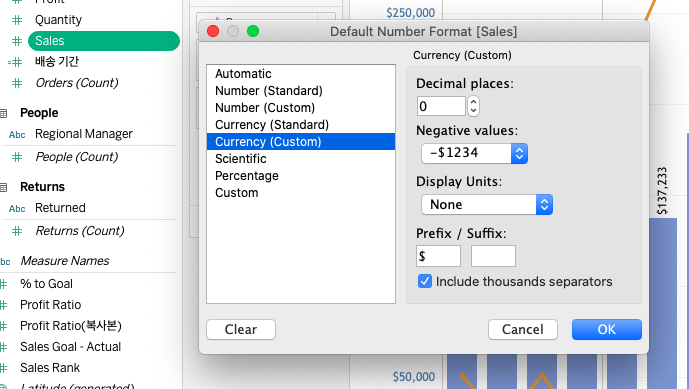Click the number icon beside Orders (Count)
The image size is (689, 389).
click(17, 83)
